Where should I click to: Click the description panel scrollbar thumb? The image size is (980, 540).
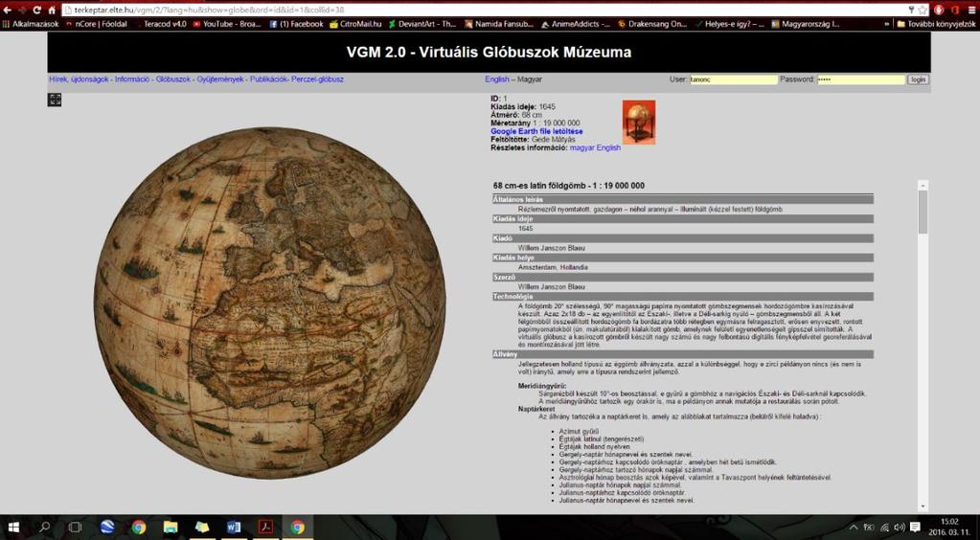pos(923,213)
